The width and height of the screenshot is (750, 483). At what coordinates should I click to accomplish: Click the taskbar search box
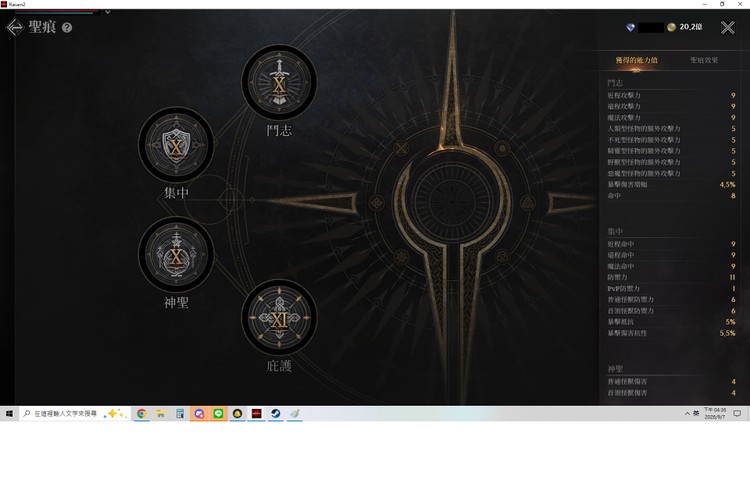coord(75,414)
